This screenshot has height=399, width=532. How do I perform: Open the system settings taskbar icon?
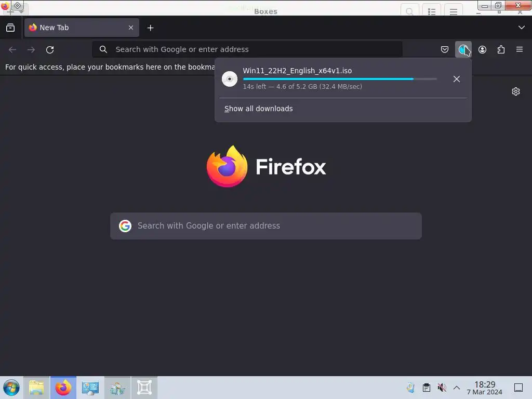tap(90, 388)
